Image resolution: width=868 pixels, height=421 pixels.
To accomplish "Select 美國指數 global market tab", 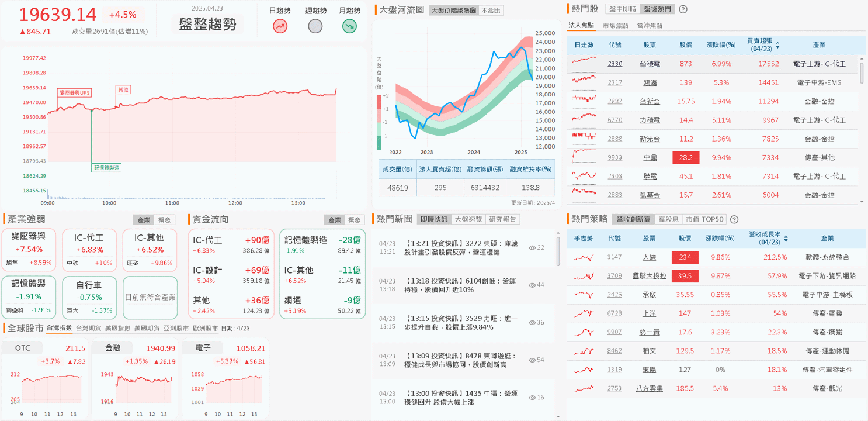I will 117,329.
